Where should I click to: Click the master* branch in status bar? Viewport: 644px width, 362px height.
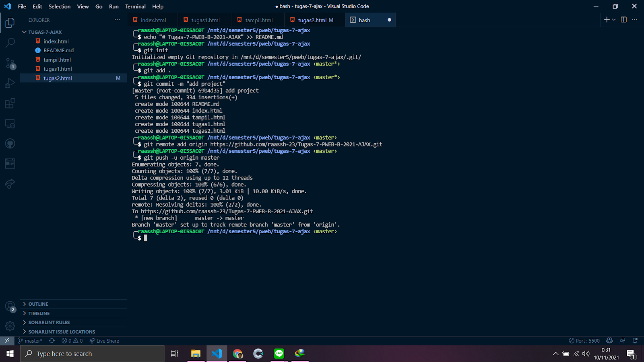[x=30, y=341]
